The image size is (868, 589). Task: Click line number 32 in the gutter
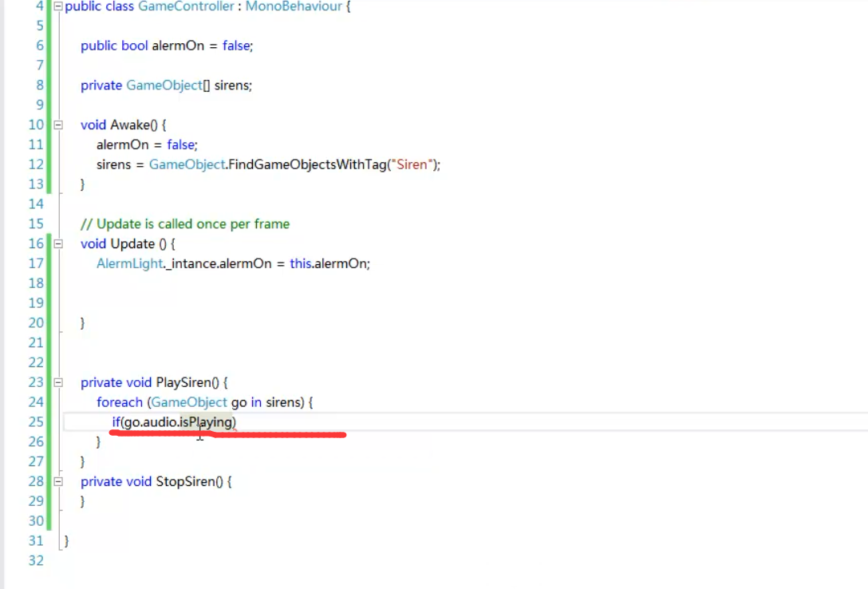point(36,561)
